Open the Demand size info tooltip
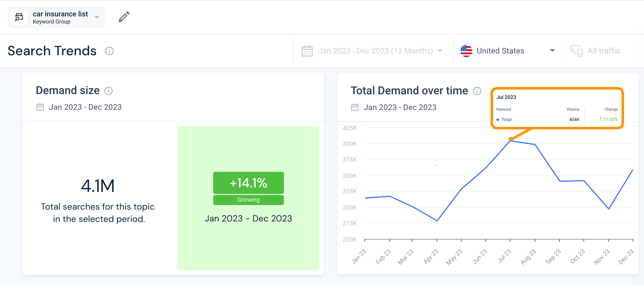Viewport: 644px width, 285px height. point(109,91)
